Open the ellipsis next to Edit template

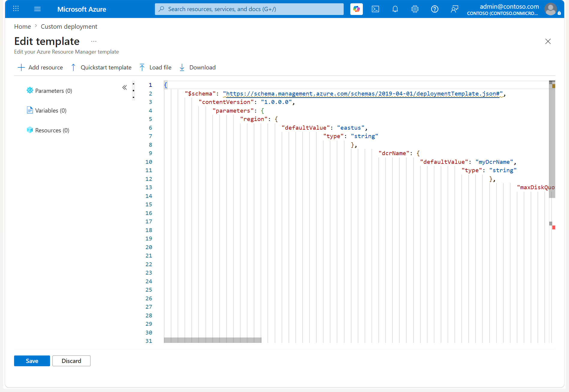coord(94,41)
